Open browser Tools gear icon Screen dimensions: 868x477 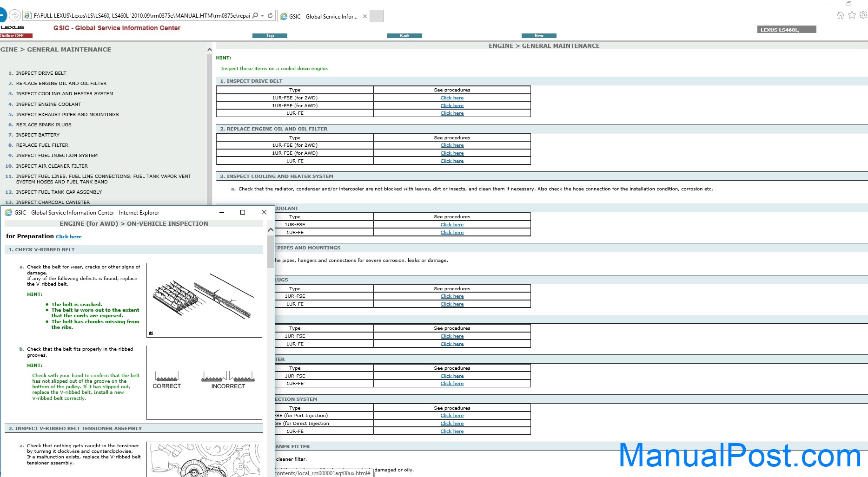pos(863,15)
